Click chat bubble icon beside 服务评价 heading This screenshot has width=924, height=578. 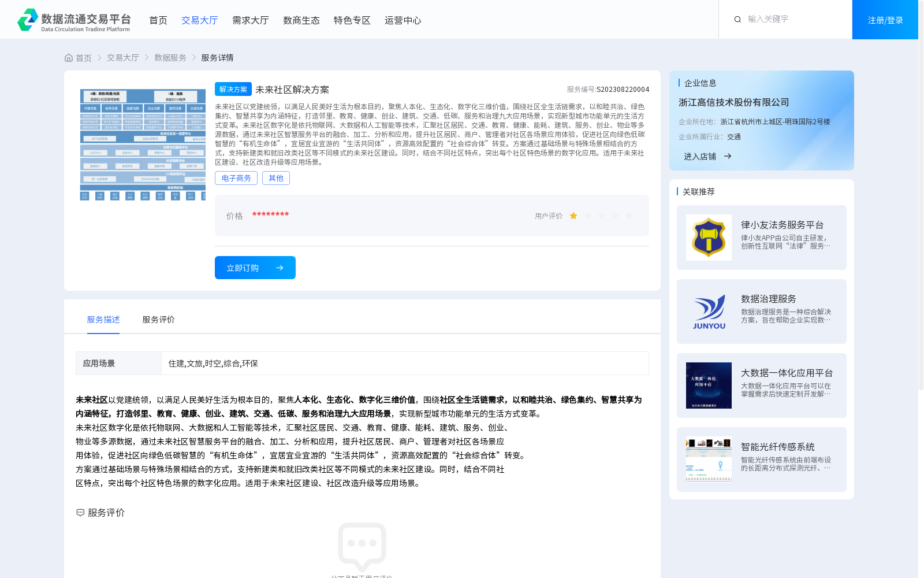(80, 513)
